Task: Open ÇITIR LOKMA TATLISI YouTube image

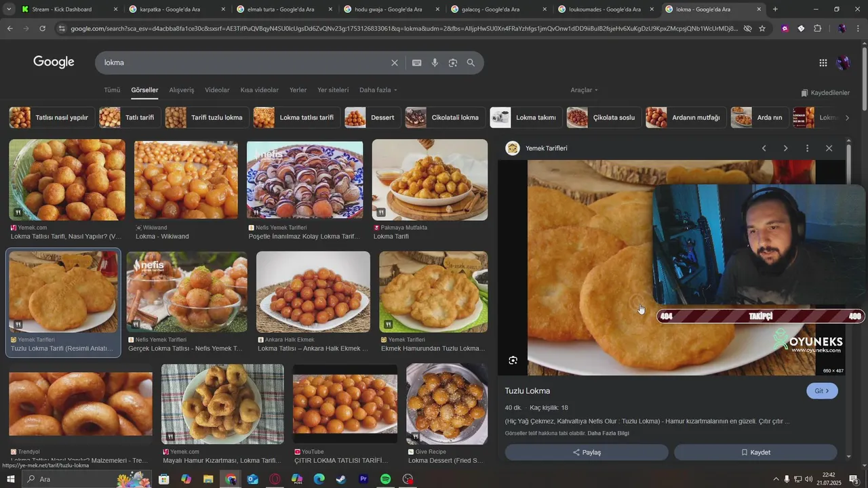Action: coord(345,405)
